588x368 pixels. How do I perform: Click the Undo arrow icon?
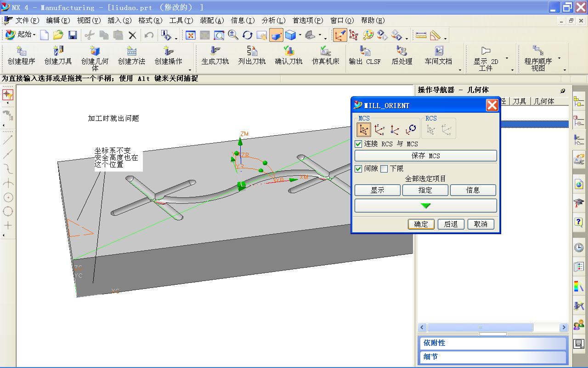[x=149, y=35]
